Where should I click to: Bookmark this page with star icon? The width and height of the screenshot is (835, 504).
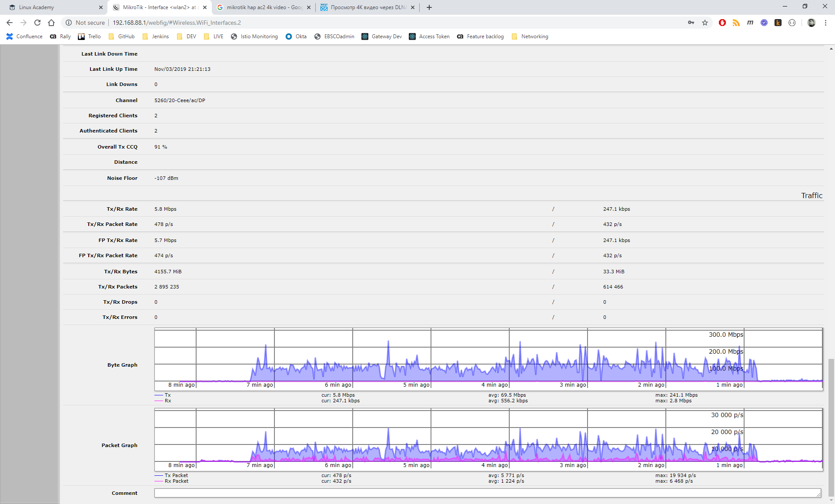[705, 23]
